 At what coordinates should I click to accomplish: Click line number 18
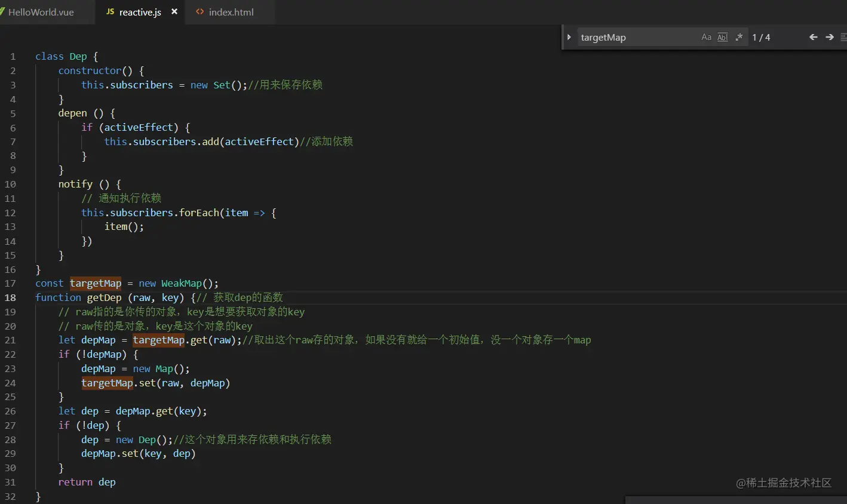(11, 297)
